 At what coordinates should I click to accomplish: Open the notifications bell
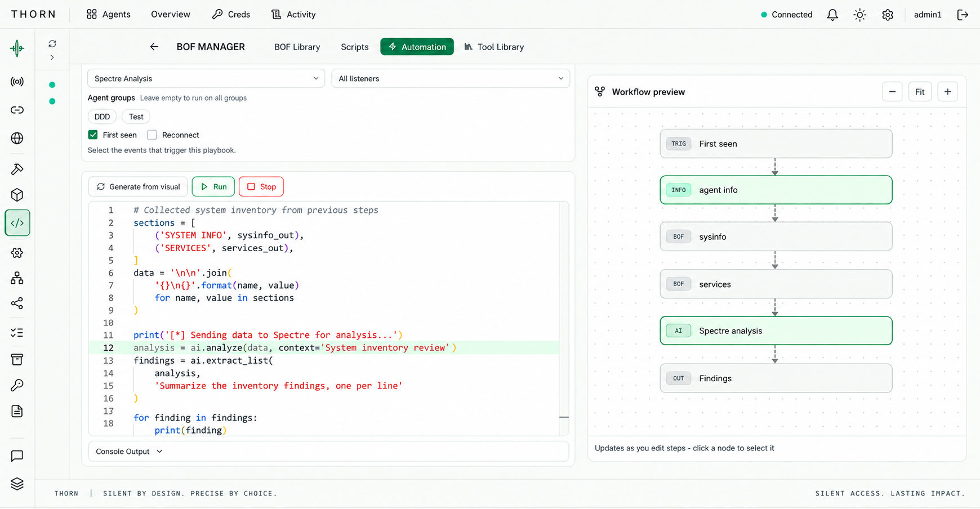coord(832,15)
